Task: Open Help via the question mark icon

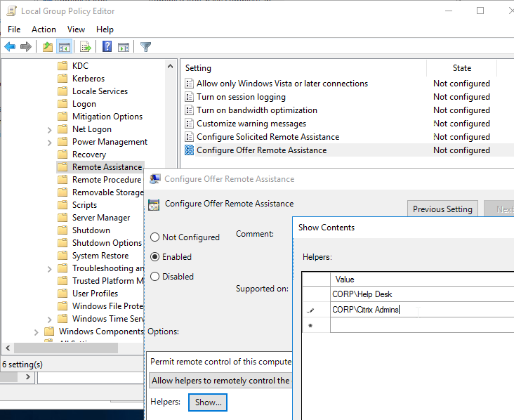Action: (107, 47)
